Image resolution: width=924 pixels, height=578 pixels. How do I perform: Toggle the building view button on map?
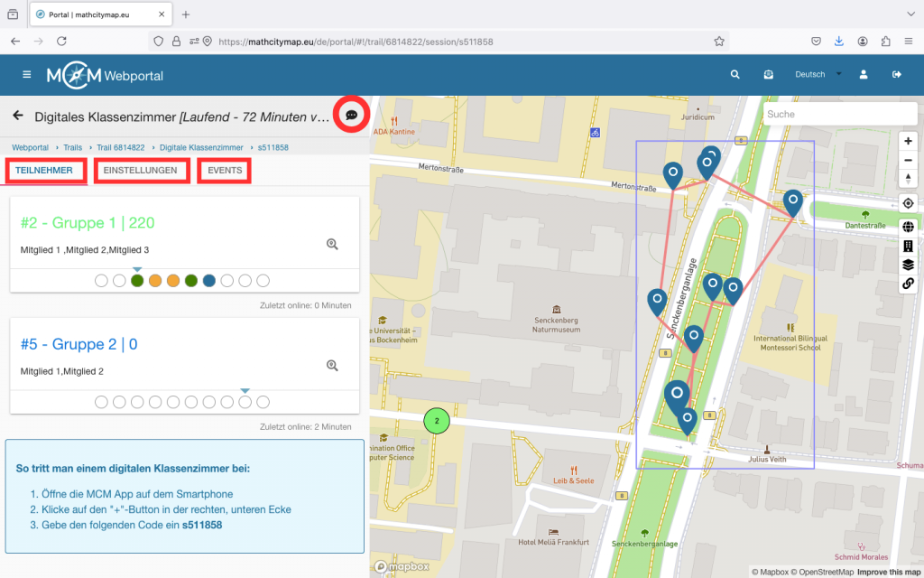click(x=908, y=246)
